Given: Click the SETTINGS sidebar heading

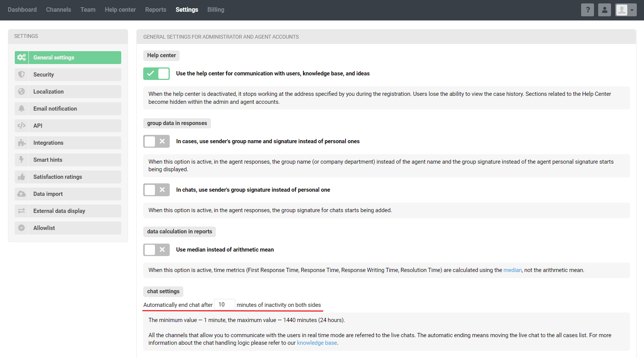Looking at the screenshot, I should [x=26, y=36].
